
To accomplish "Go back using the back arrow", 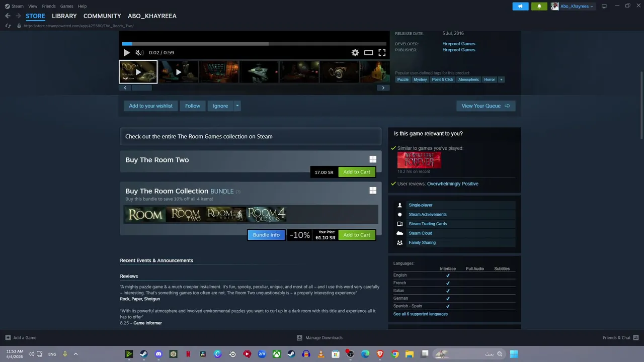I will (8, 16).
